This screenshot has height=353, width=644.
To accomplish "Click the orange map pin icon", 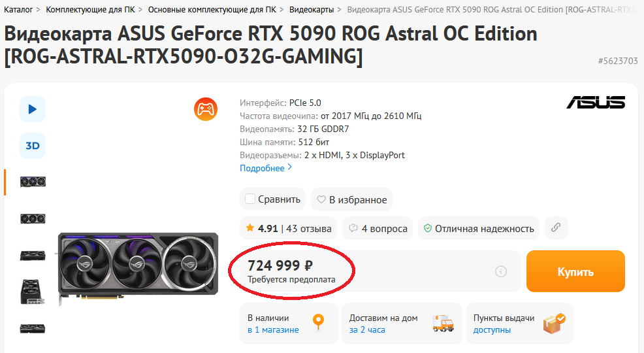I will click(x=318, y=322).
